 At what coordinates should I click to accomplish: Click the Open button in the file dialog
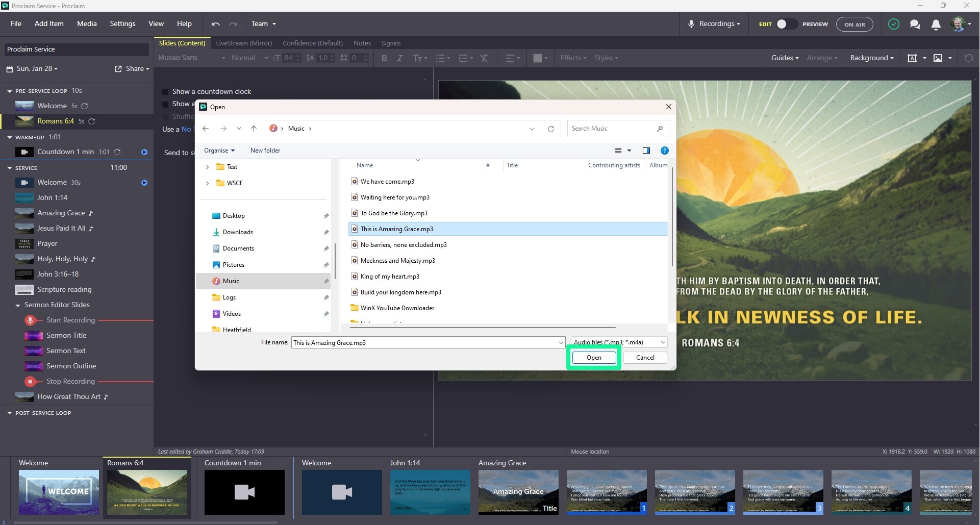coord(593,357)
